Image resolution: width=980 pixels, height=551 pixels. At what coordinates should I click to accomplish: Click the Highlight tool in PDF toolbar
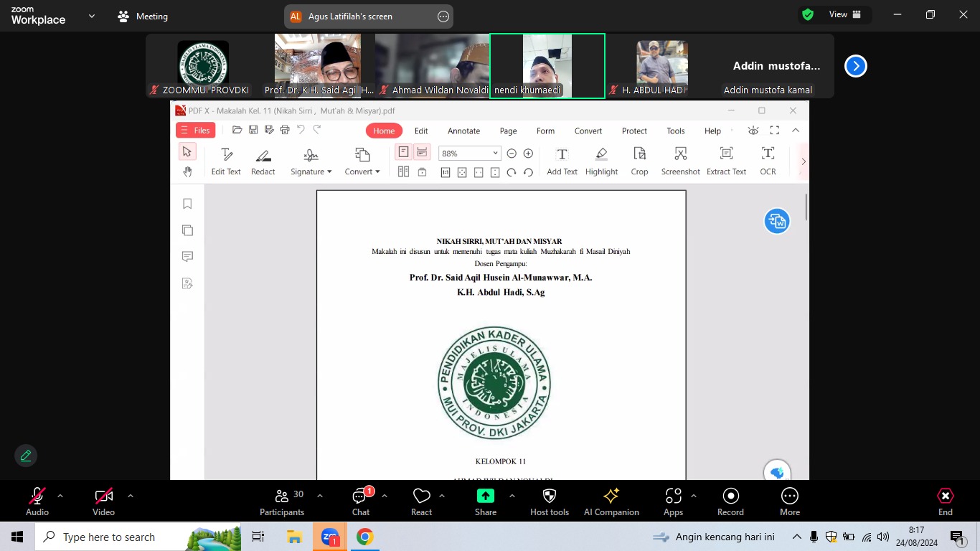click(x=601, y=161)
